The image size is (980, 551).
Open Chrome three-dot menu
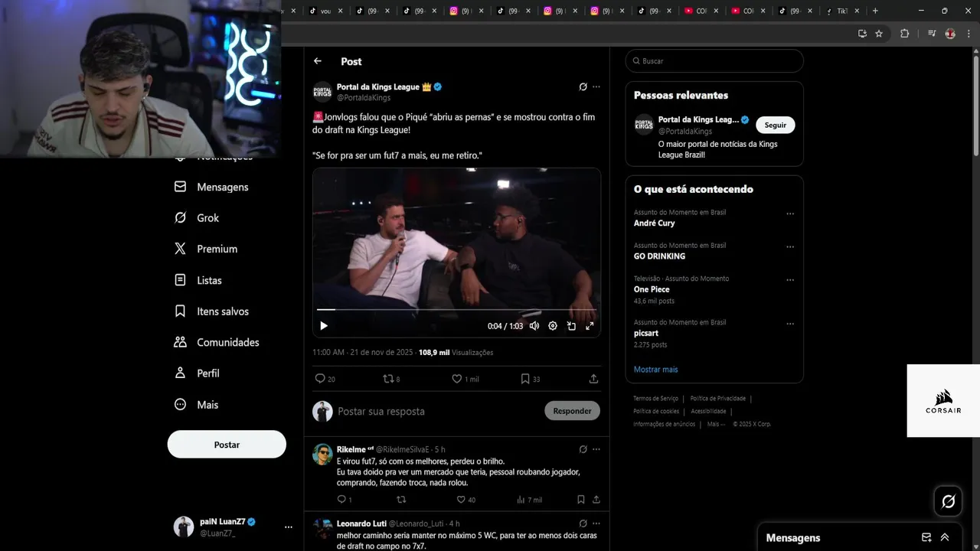[x=969, y=34]
